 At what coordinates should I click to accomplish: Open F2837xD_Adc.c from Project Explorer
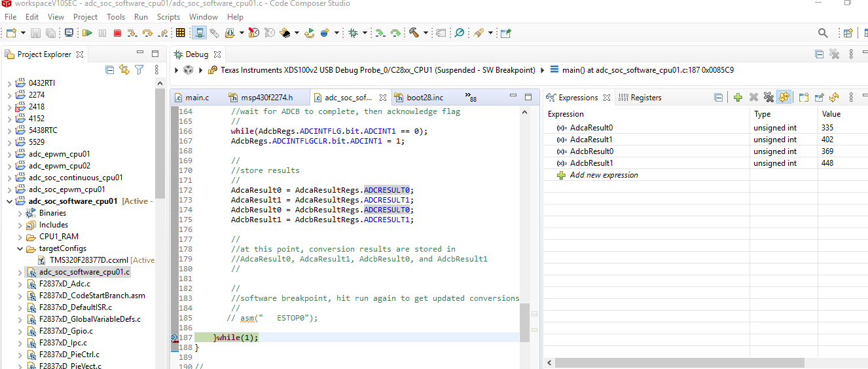click(64, 284)
